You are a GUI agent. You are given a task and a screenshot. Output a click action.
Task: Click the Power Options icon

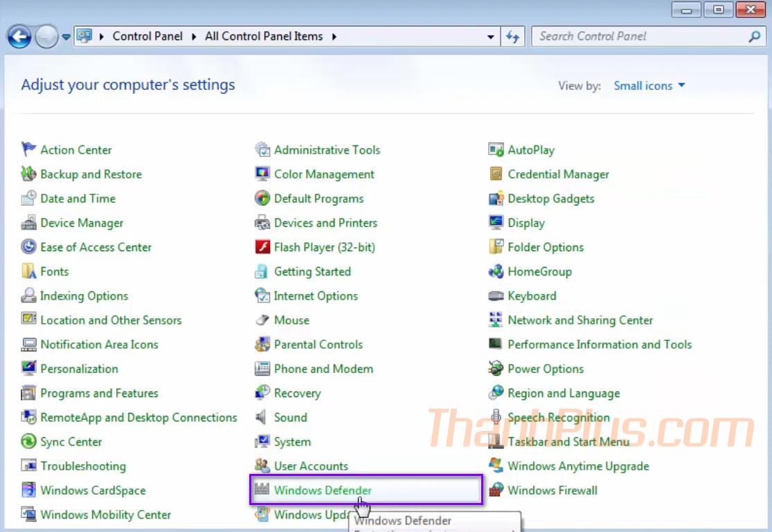pyautogui.click(x=496, y=369)
